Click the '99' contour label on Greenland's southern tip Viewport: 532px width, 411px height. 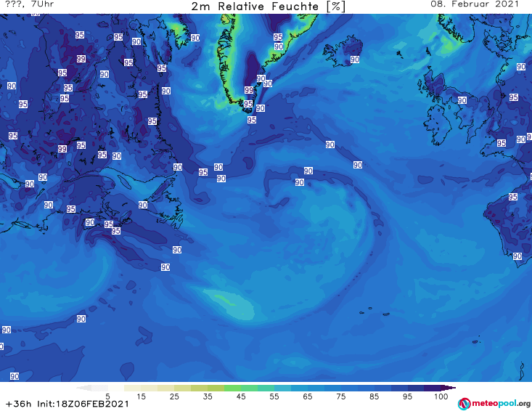tap(249, 90)
